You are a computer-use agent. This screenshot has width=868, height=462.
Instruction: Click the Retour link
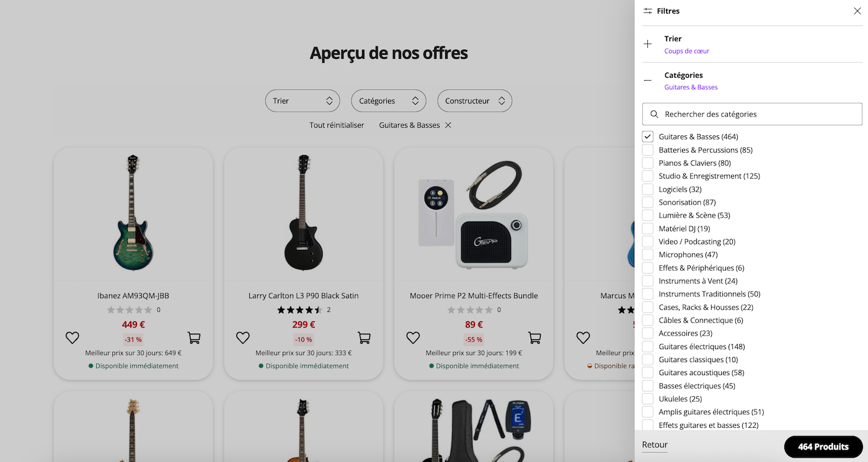pos(655,445)
